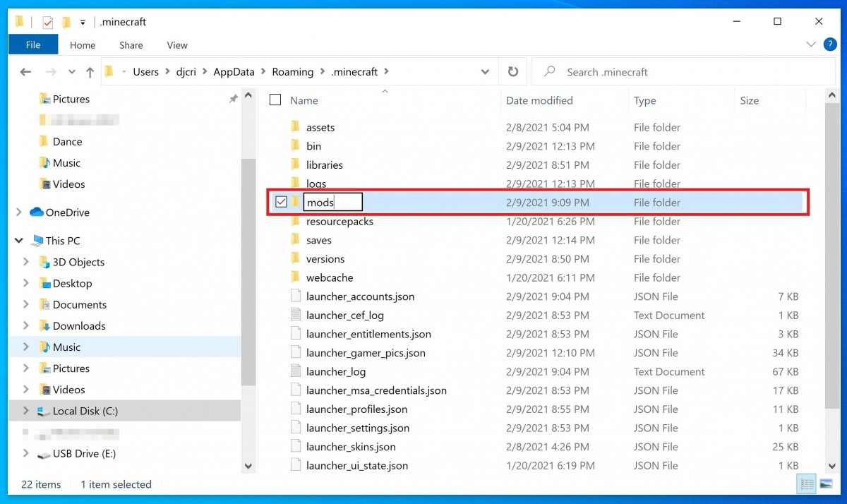Click the bin folder icon
The image size is (847, 504).
pos(296,146)
